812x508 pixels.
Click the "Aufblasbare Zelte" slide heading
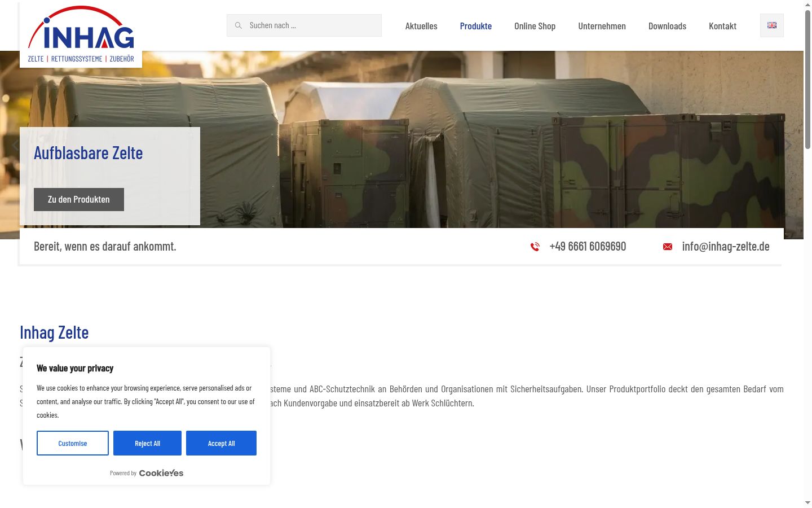89,153
